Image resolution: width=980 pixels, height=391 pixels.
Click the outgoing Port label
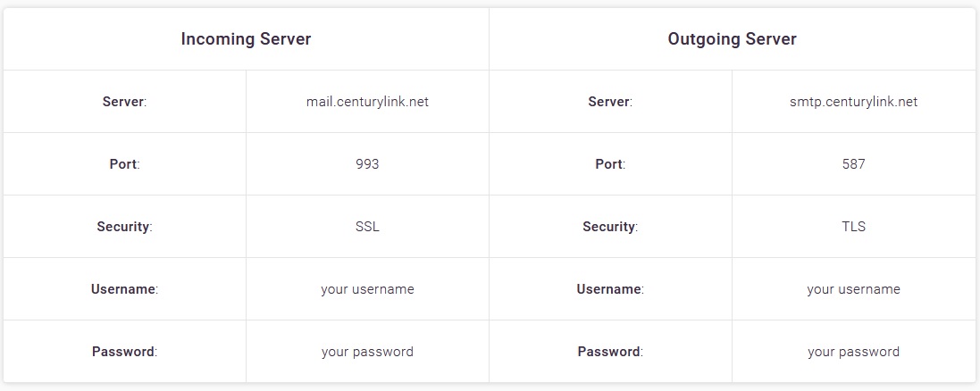(610, 164)
